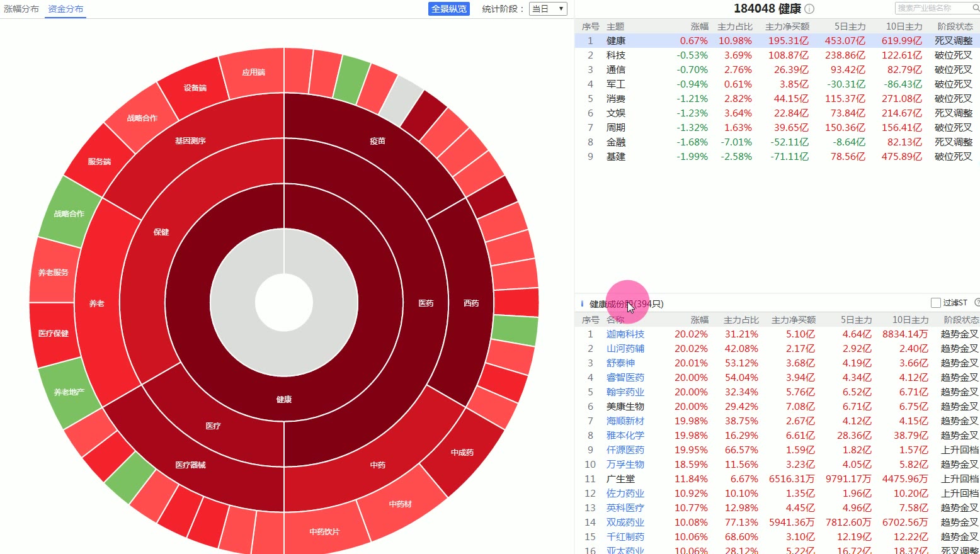980x554 pixels.
Task: Sort theme table by 主力占比 column header
Action: click(734, 26)
